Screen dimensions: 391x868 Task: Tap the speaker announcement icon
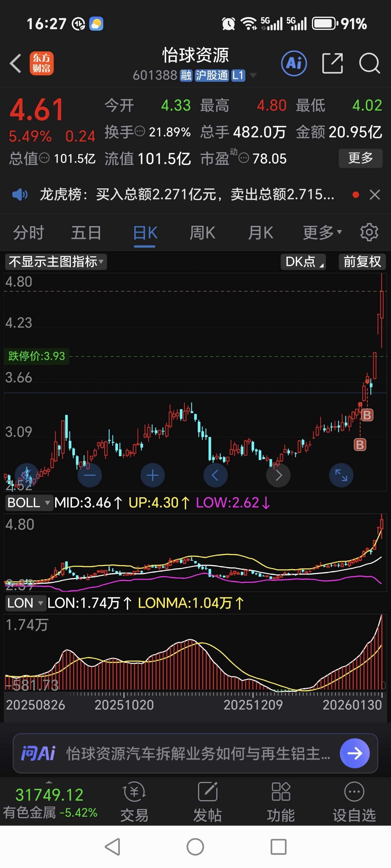click(x=20, y=195)
